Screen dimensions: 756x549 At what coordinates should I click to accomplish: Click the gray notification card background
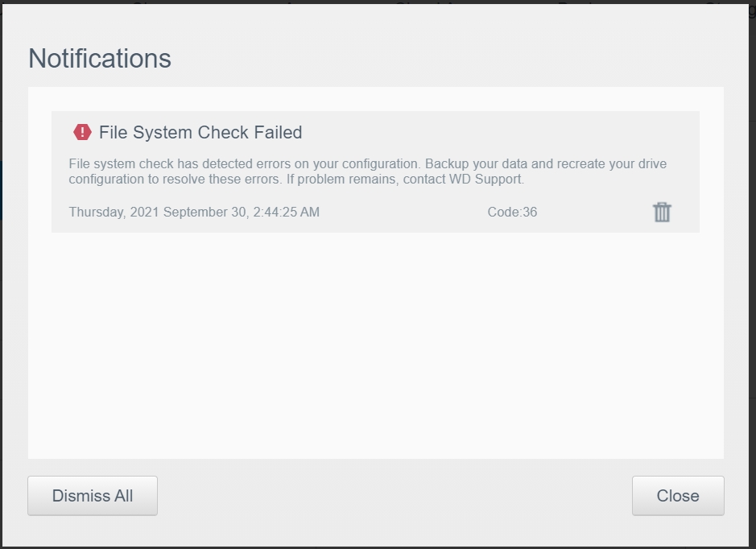click(x=376, y=171)
